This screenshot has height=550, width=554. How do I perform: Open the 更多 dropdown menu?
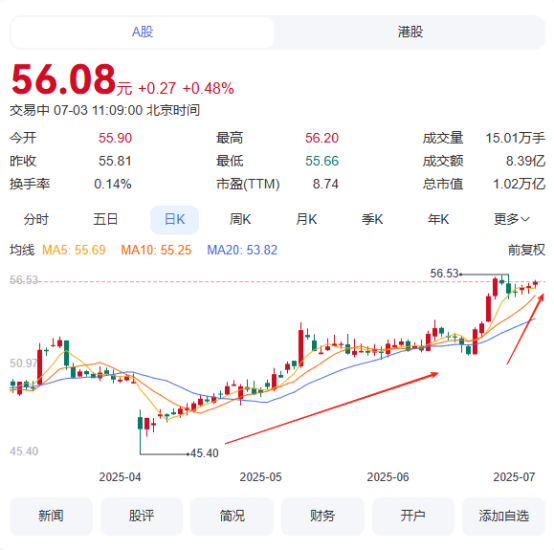512,220
